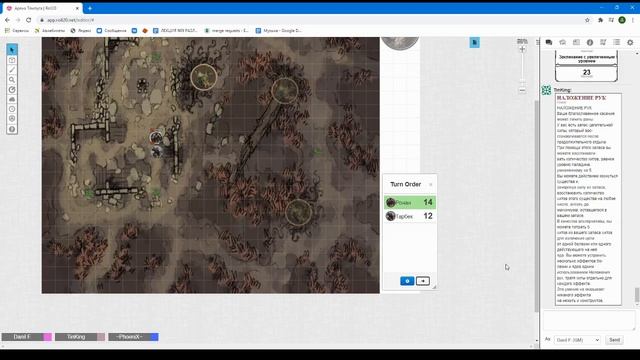Click Darel F player name tag
Viewport: 640px width, 360px height.
click(22, 337)
